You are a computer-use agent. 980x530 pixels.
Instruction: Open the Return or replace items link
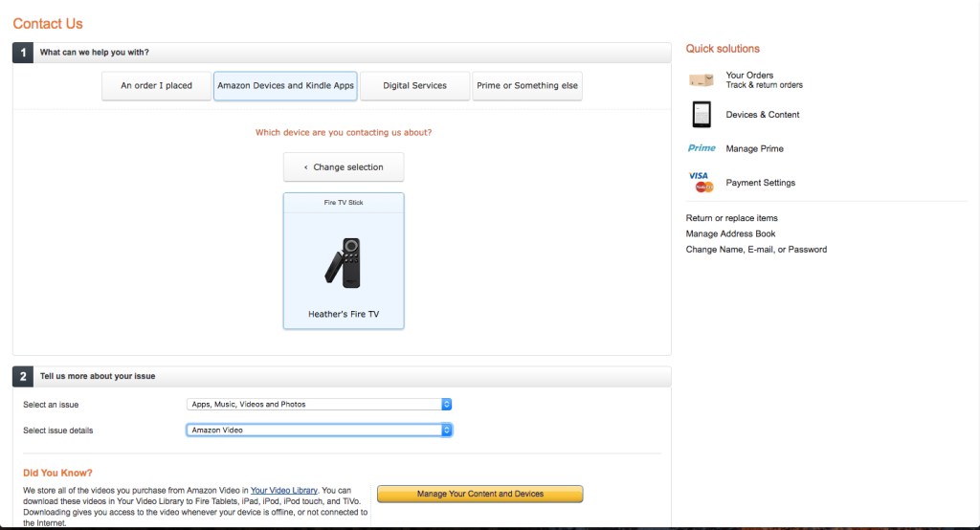pyautogui.click(x=731, y=218)
